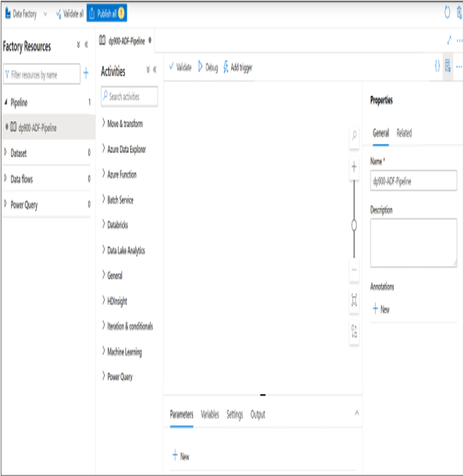The image size is (463, 476).
Task: Open the Parameters tab
Action: pos(181,414)
